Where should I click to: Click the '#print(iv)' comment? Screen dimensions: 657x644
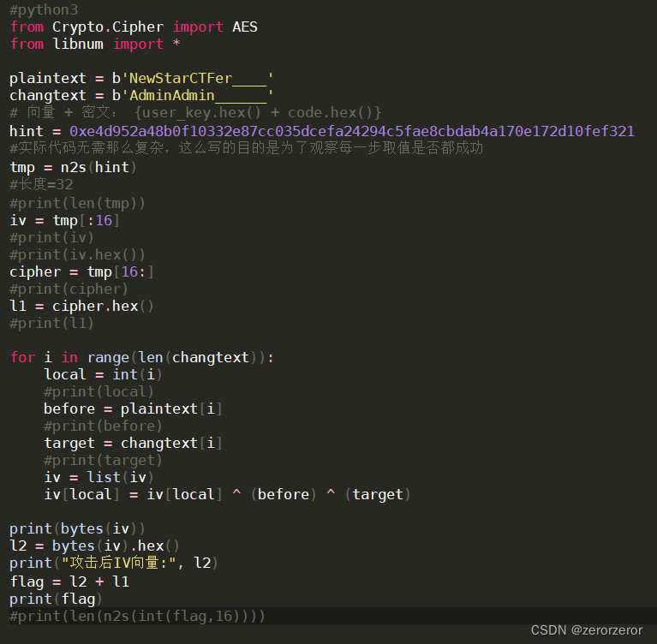tap(51, 237)
